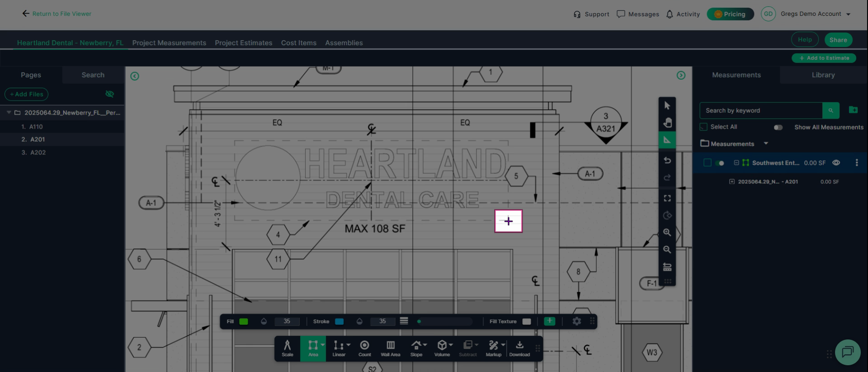The image size is (868, 372).
Task: Check the Select All checkbox
Action: [x=703, y=127]
